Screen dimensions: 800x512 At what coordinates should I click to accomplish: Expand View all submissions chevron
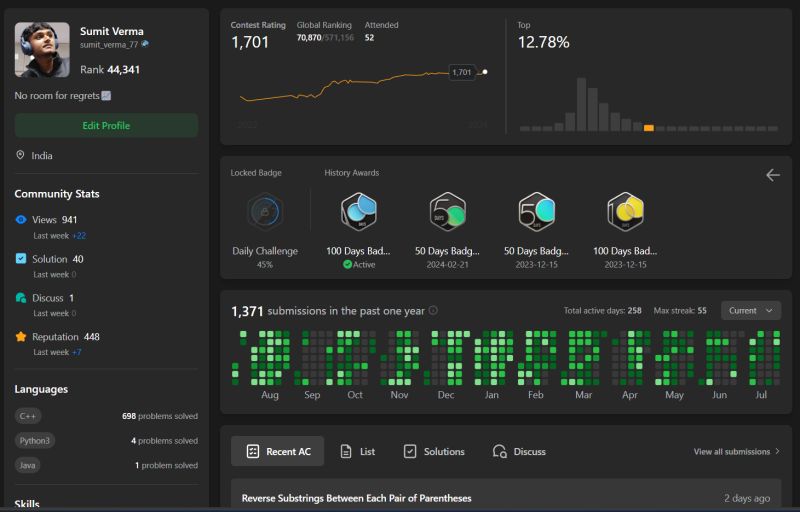[x=778, y=451]
